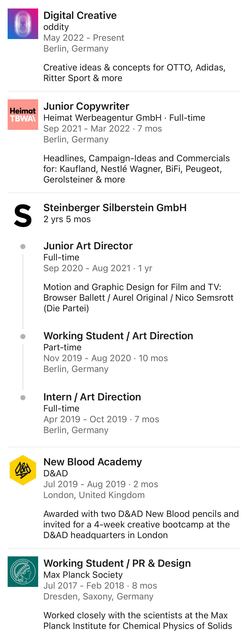Tap the timeline dot beside Working Student / Art Direction
The image size is (248, 644).
click(x=23, y=337)
